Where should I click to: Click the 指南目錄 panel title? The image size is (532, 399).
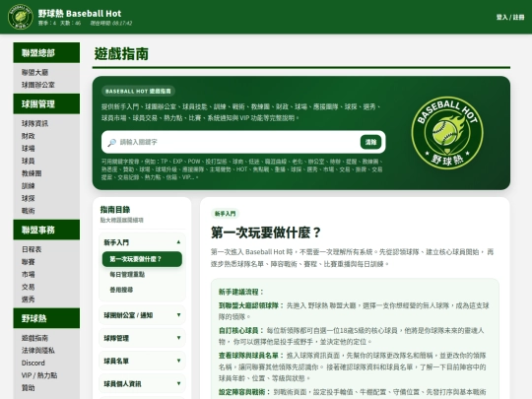click(x=115, y=210)
